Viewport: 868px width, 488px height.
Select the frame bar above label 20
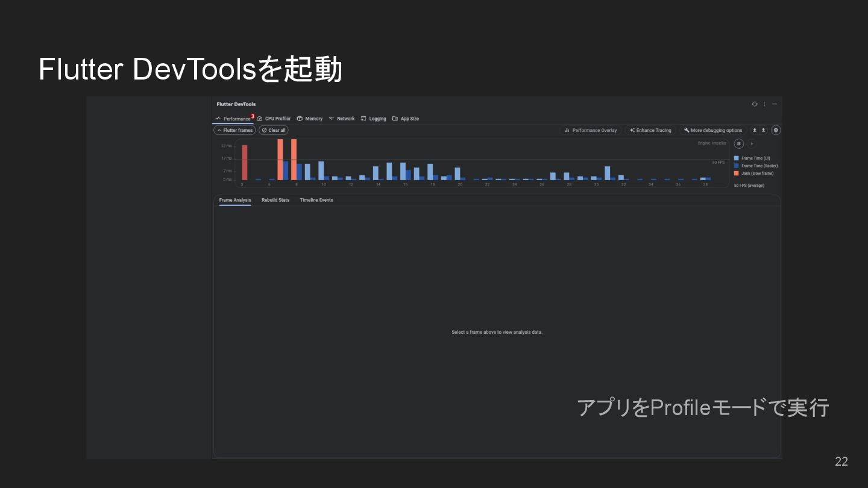click(x=458, y=174)
